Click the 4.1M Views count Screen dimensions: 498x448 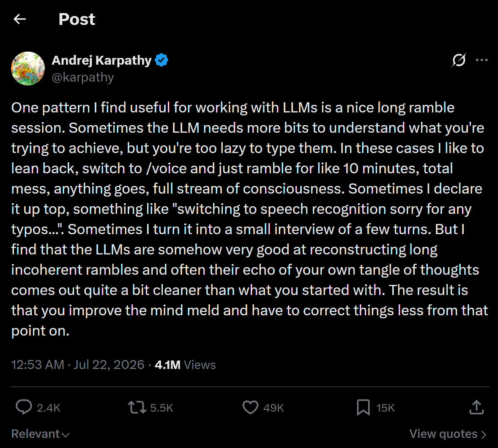click(185, 364)
